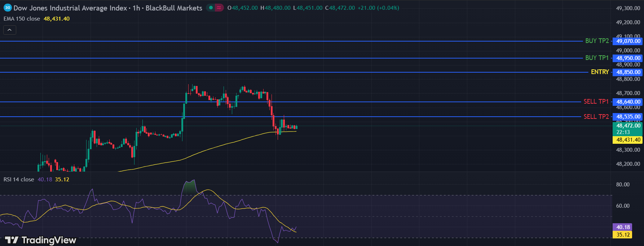Viewport: 644px width, 246px height.
Task: Click the green current price 48,472.00 tag
Action: coord(628,126)
